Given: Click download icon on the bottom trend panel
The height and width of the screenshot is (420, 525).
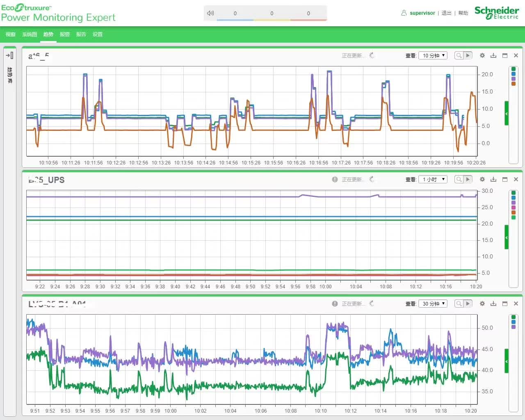Looking at the screenshot, I should pyautogui.click(x=493, y=304).
